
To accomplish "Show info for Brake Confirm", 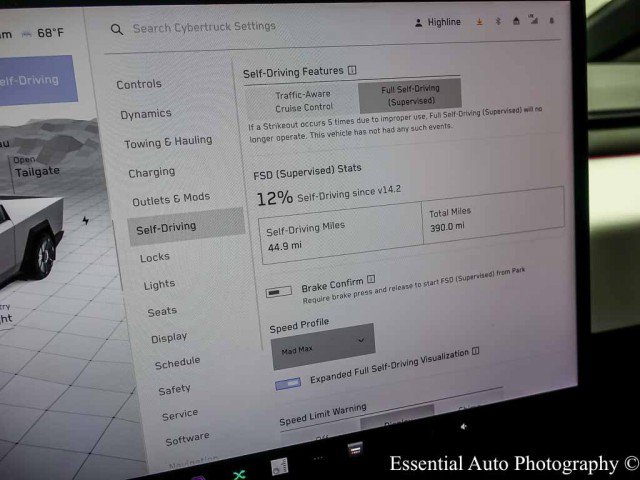I will 371,279.
